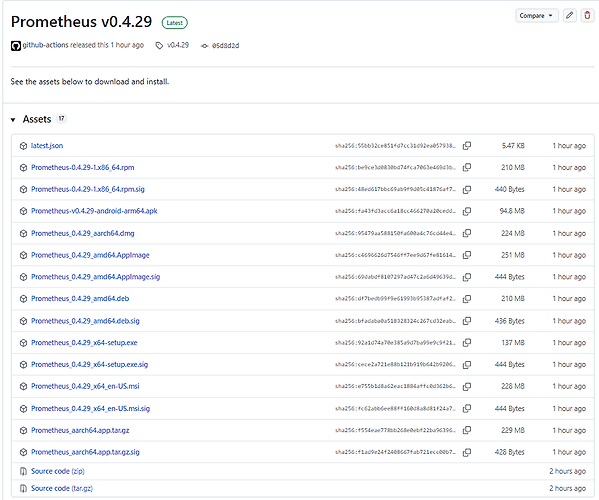The width and height of the screenshot is (599, 500).
Task: Open commit 05d8d2d link
Action: (225, 45)
